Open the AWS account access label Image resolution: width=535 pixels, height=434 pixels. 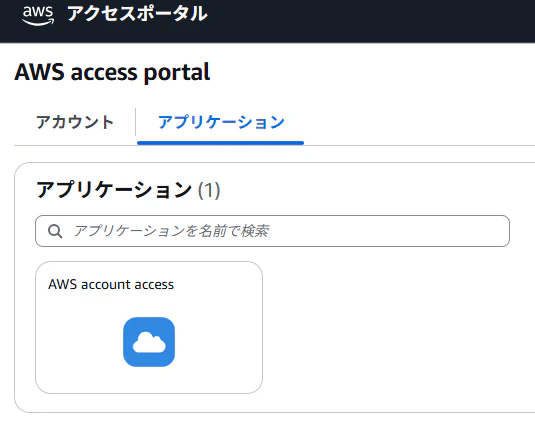coord(111,284)
